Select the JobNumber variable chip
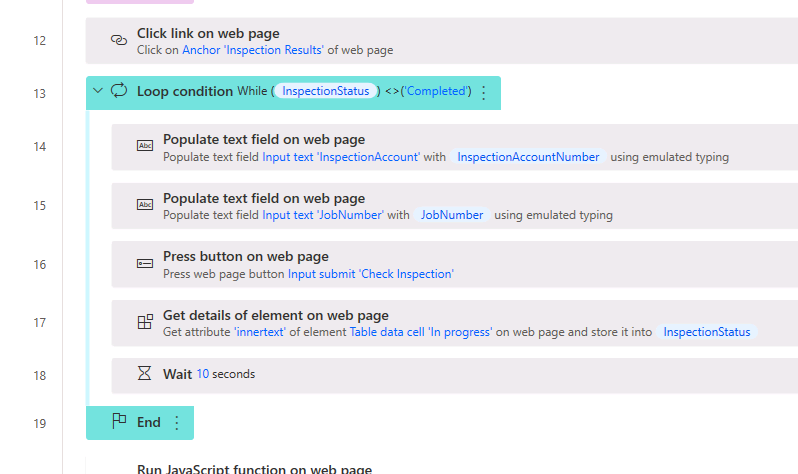 coord(452,215)
